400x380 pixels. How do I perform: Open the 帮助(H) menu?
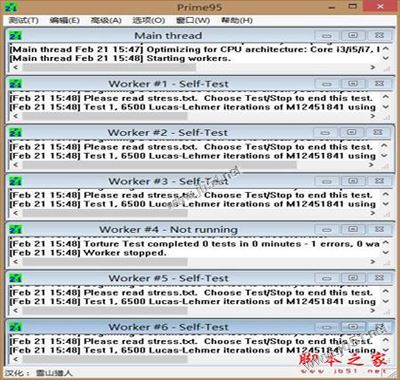pos(237,20)
